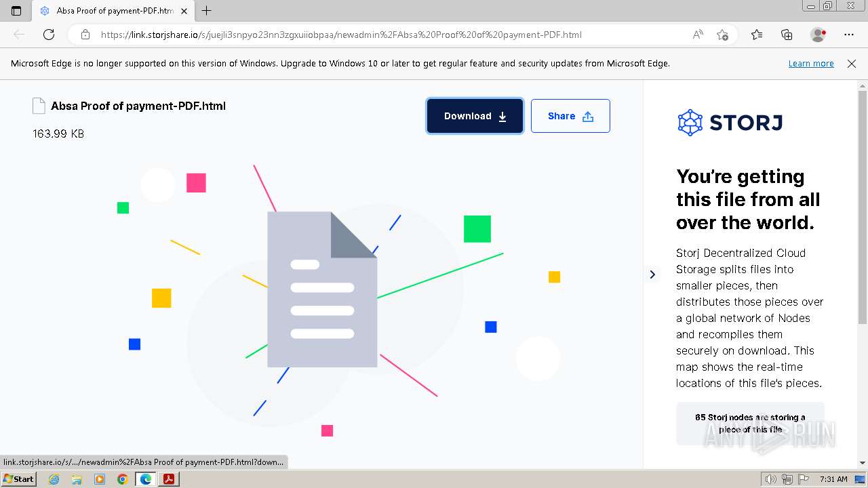The height and width of the screenshot is (488, 868).
Task: Restore down the Edge window
Action: 827,5
